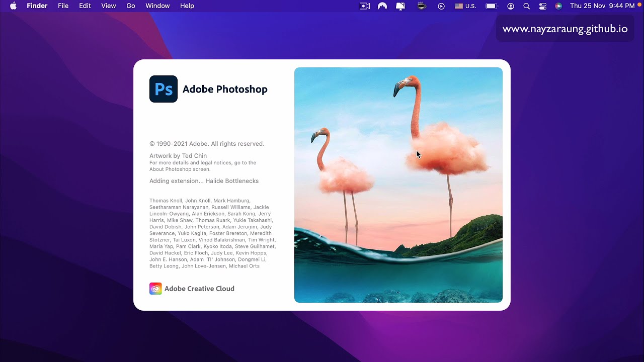
Task: Click the Adobe Creative Cloud rainbow icon
Action: click(155, 289)
